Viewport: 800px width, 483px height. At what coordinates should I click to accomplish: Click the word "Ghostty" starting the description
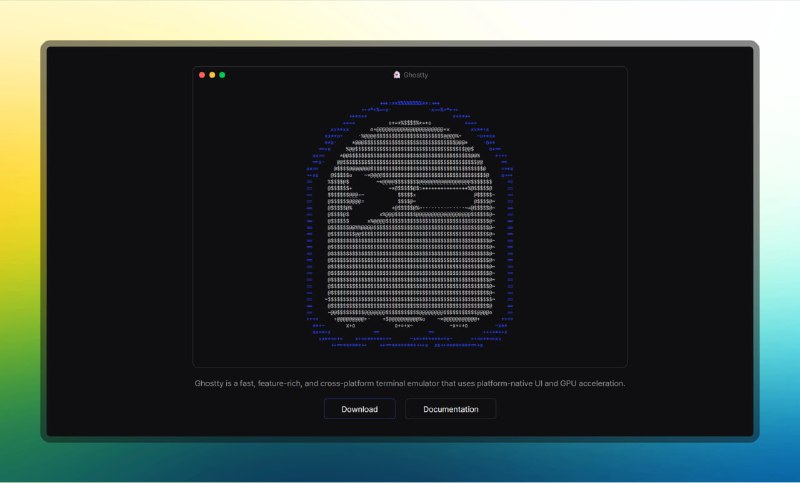211,383
